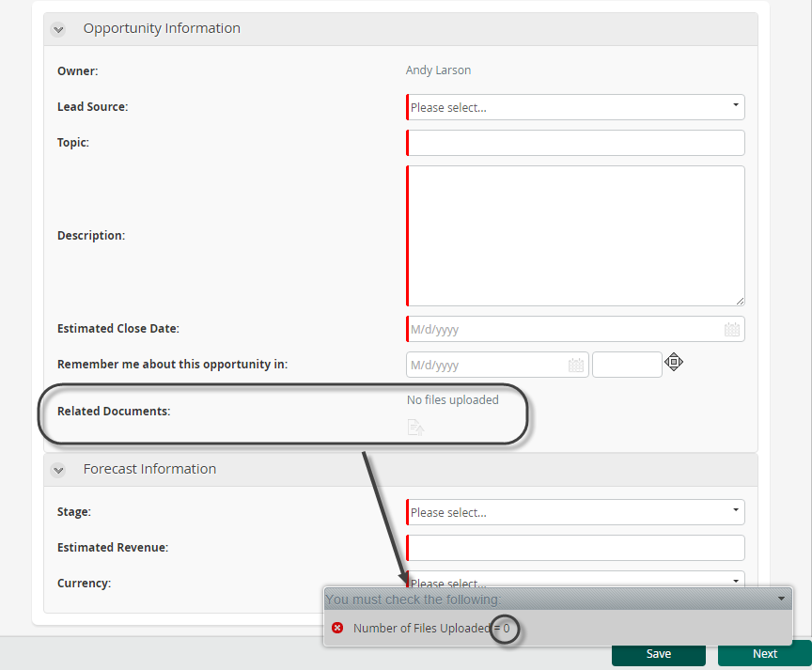The image size is (812, 670).
Task: Click the Topic input field
Action: [x=575, y=143]
